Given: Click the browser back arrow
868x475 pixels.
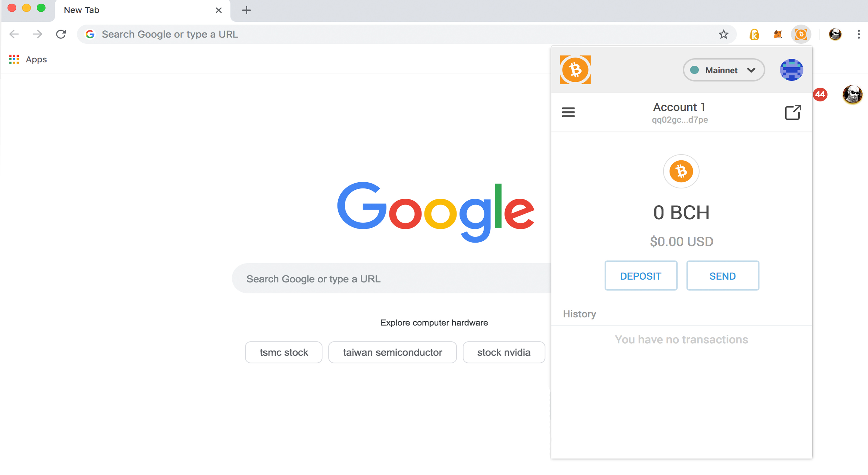Looking at the screenshot, I should 14,34.
